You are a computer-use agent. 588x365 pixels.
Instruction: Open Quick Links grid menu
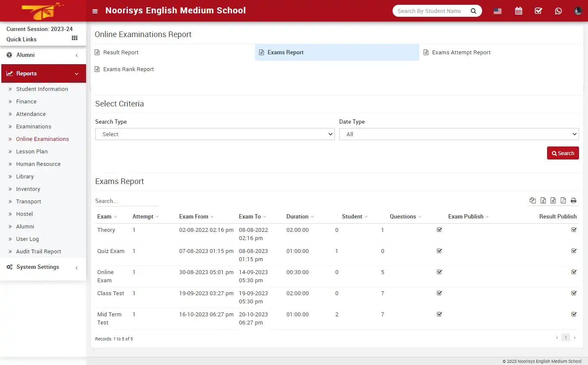pyautogui.click(x=74, y=38)
